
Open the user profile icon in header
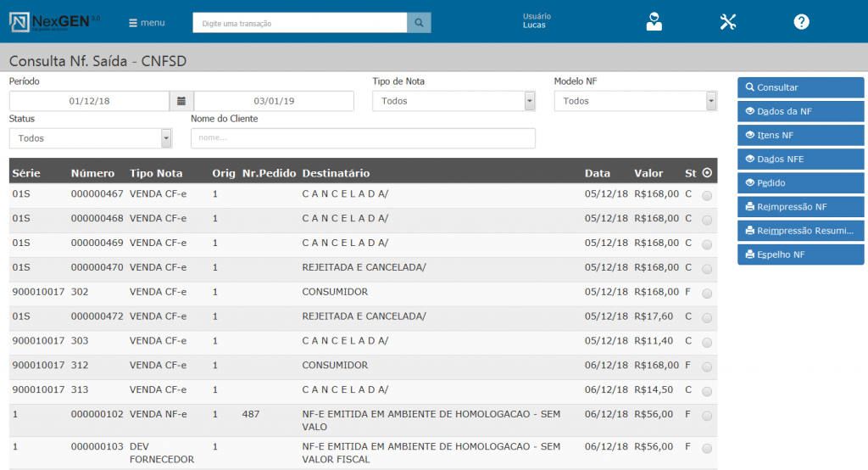pos(654,22)
